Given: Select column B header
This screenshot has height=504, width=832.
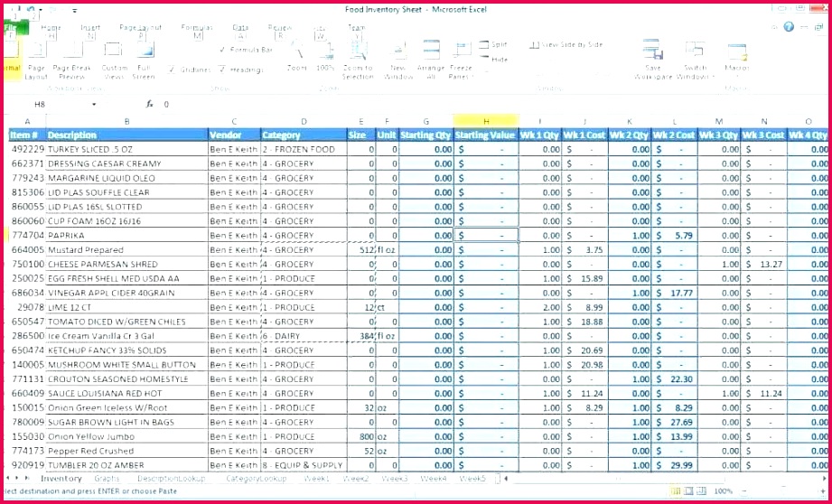Looking at the screenshot, I should click(126, 121).
